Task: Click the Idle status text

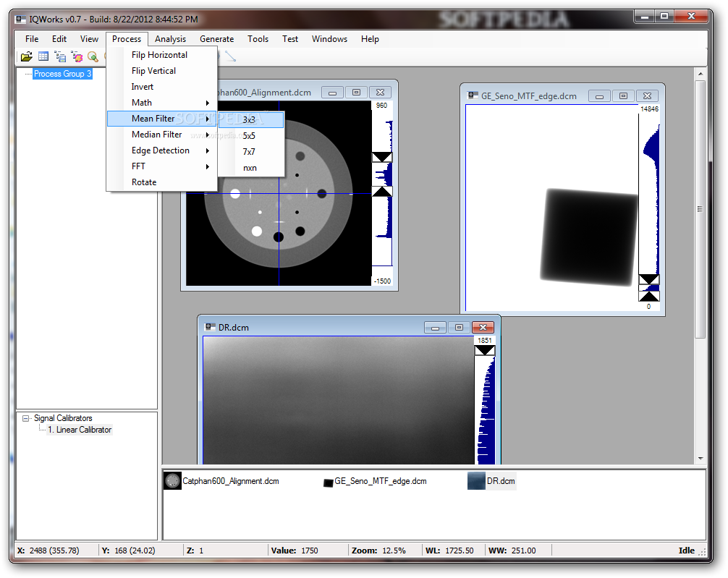Action: pos(686,551)
